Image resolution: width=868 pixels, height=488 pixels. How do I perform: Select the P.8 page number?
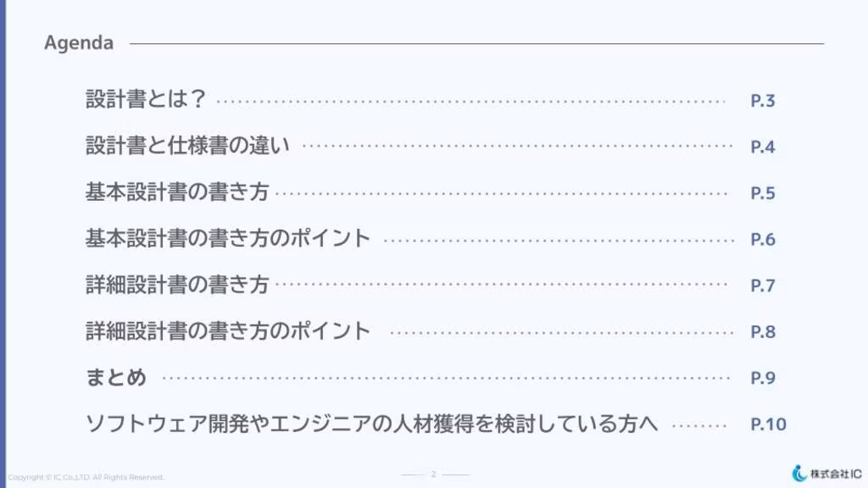coord(763,331)
